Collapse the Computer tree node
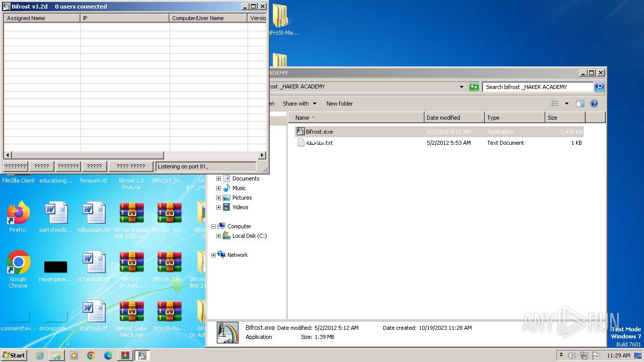 pyautogui.click(x=213, y=226)
